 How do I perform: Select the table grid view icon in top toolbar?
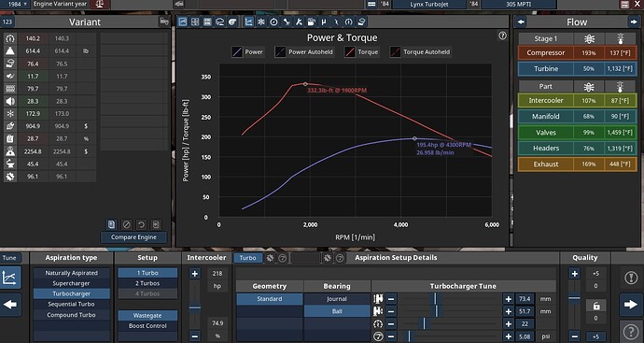coord(195,21)
